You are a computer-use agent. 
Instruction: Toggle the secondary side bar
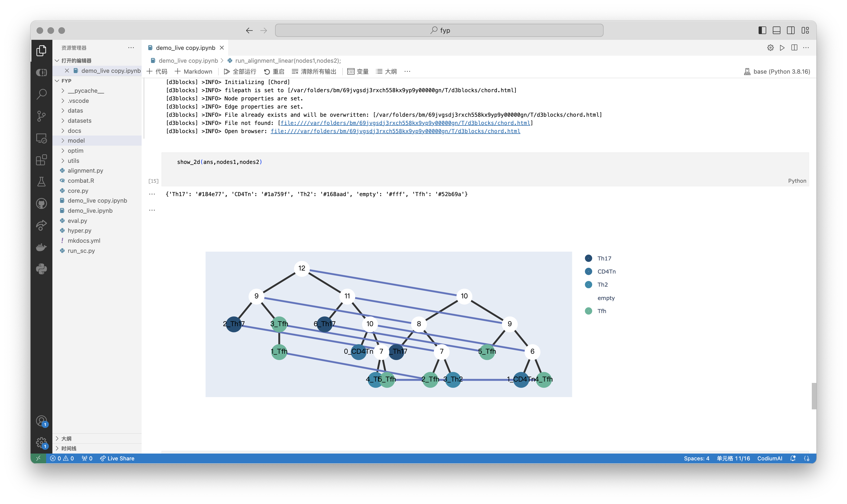point(791,30)
